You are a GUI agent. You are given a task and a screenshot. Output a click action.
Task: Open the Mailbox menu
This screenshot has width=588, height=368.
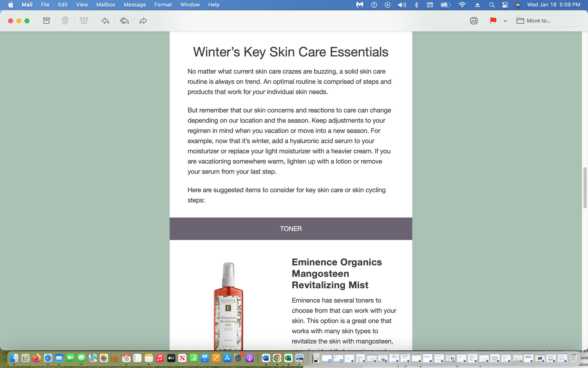coord(106,5)
